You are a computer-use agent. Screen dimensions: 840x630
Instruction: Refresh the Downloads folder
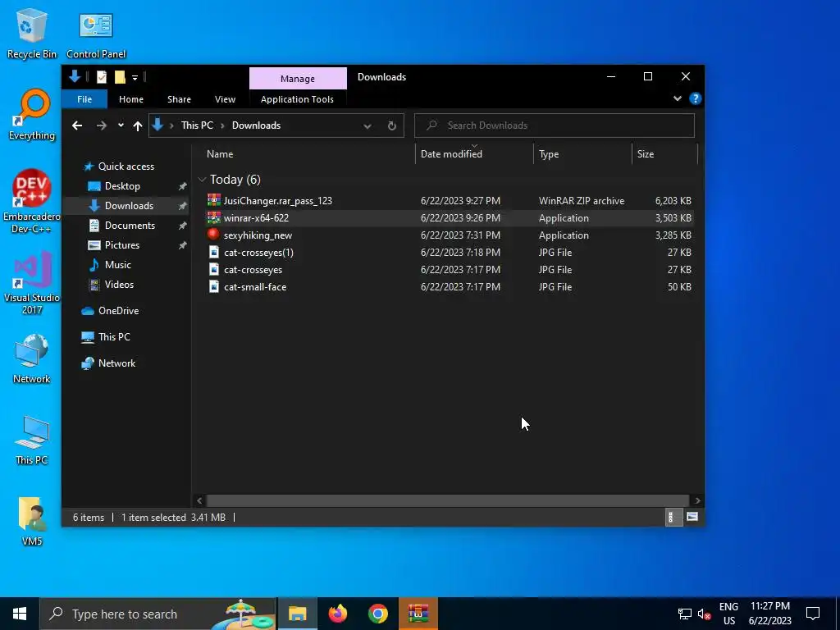pos(392,126)
